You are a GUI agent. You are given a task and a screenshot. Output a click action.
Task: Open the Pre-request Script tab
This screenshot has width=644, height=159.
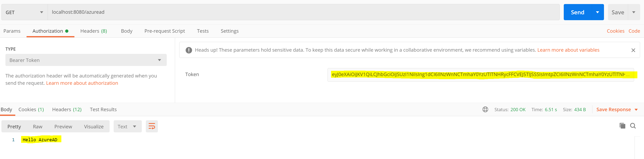(x=165, y=31)
